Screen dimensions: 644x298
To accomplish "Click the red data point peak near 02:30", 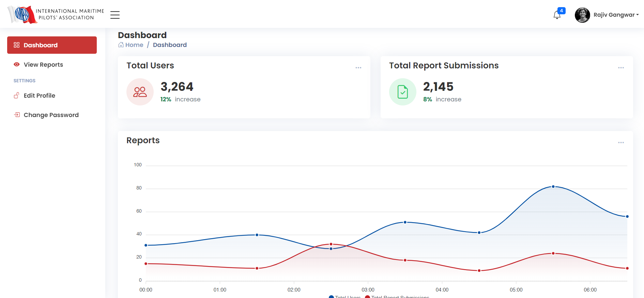I will 331,244.
